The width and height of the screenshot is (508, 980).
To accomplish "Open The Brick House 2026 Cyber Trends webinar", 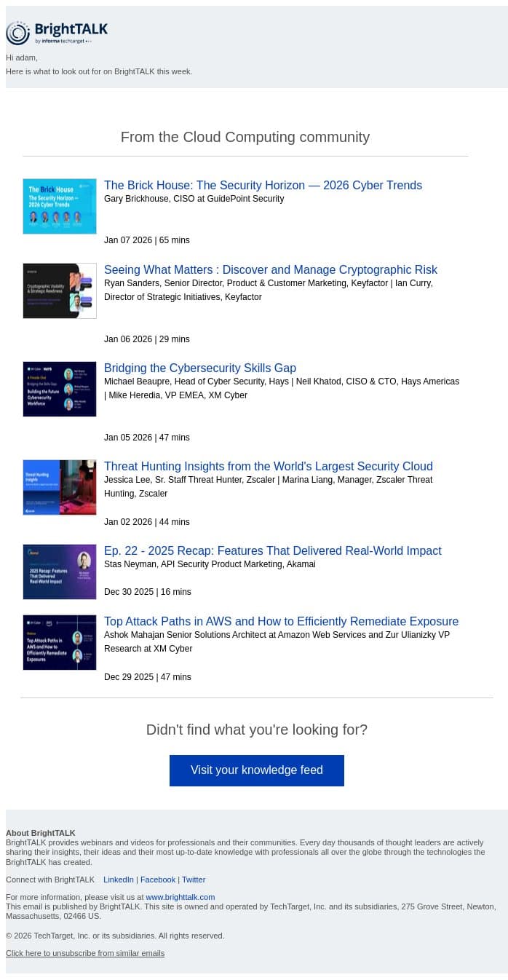I will tap(263, 185).
